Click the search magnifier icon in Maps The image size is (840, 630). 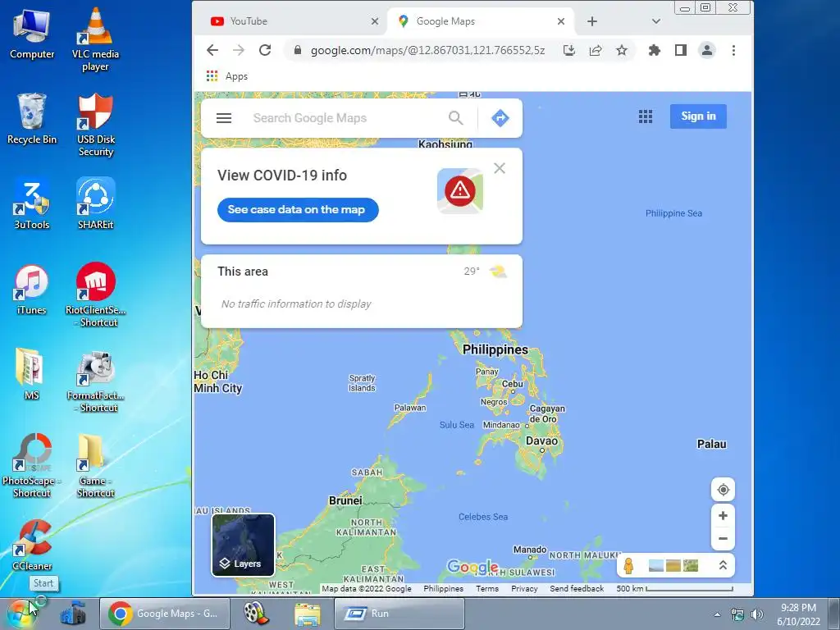pos(456,118)
